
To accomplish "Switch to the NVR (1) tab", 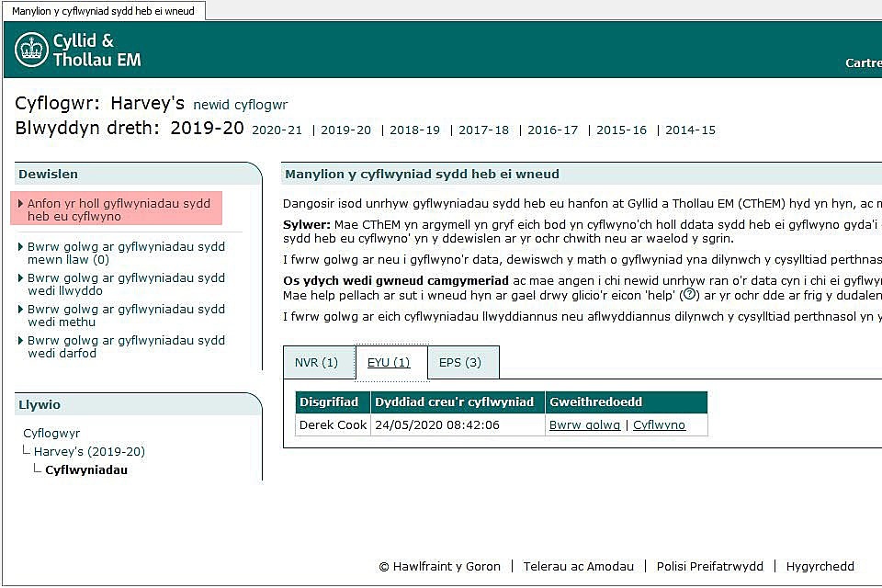I will point(316,363).
